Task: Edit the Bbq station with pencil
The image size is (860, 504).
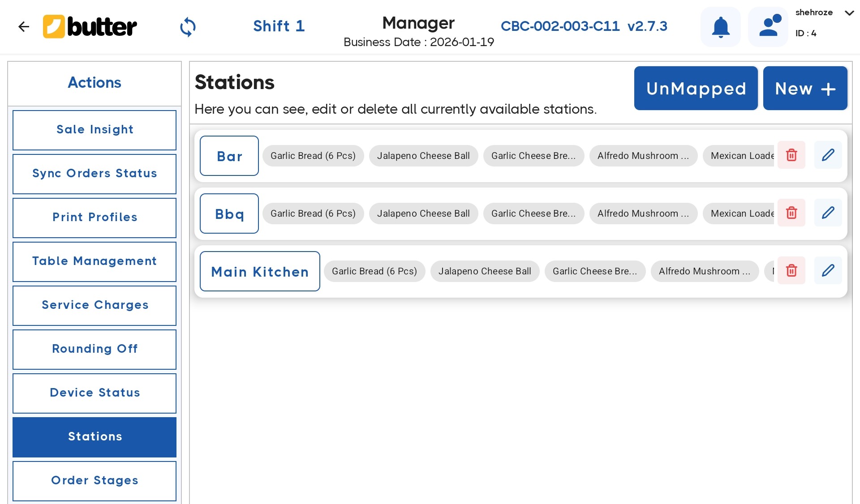Action: point(828,213)
